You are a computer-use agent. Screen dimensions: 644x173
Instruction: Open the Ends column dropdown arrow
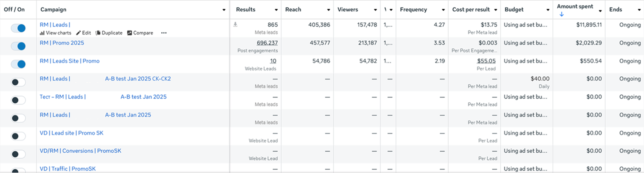(639, 10)
